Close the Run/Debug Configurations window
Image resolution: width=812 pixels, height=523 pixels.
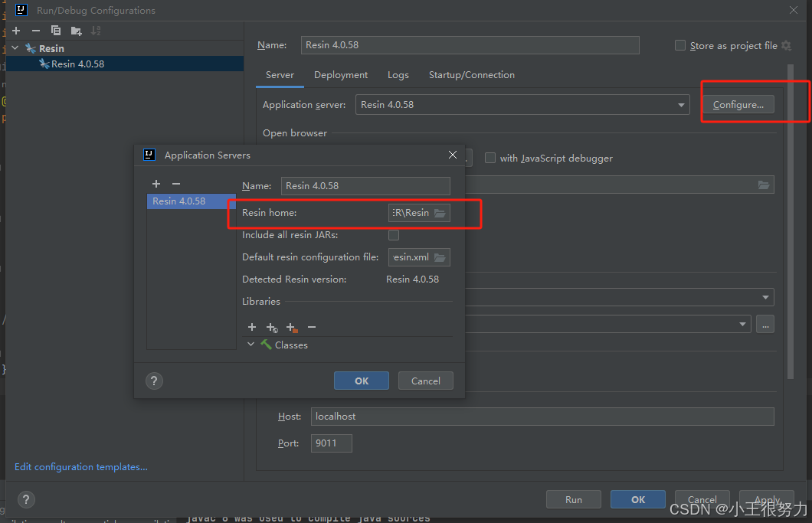[x=794, y=11]
